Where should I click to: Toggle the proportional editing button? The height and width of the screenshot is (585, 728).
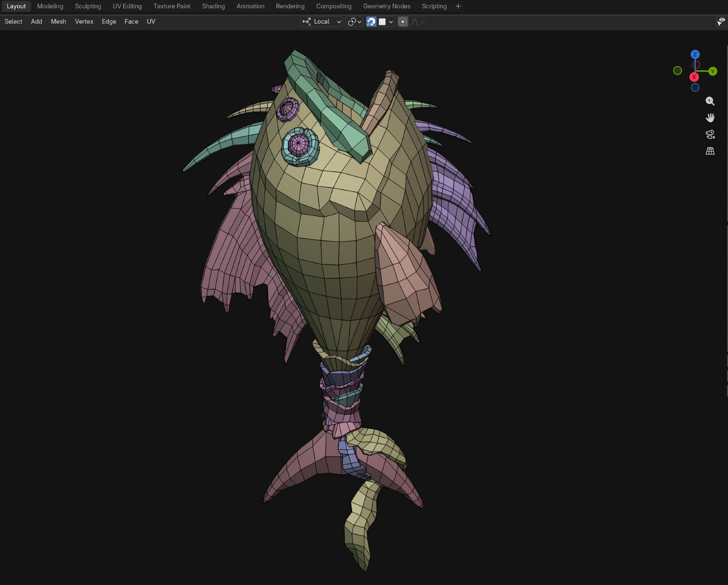(x=403, y=22)
